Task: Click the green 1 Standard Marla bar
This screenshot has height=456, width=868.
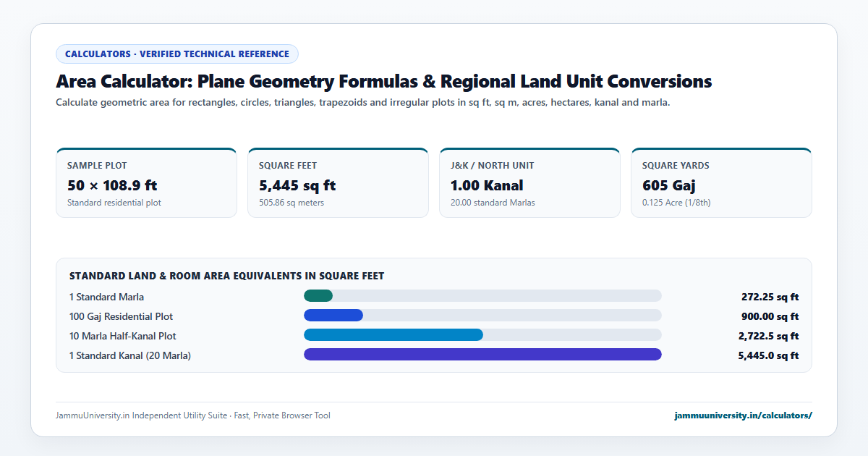Action: pyautogui.click(x=318, y=295)
